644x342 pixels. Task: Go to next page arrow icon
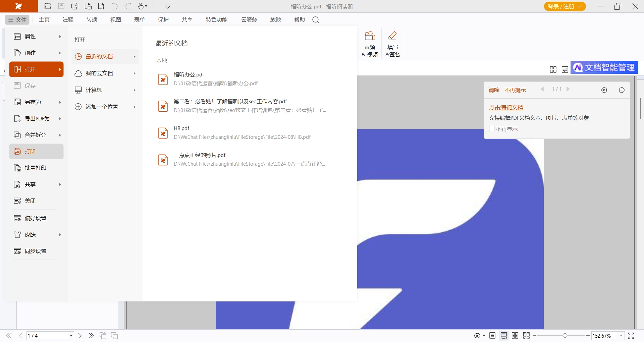pyautogui.click(x=80, y=336)
